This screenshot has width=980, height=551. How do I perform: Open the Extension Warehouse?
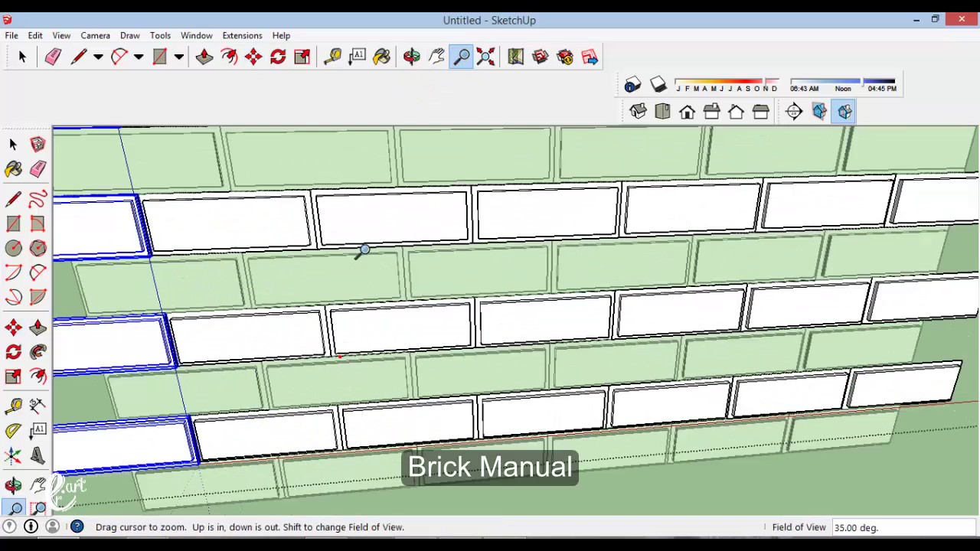565,57
